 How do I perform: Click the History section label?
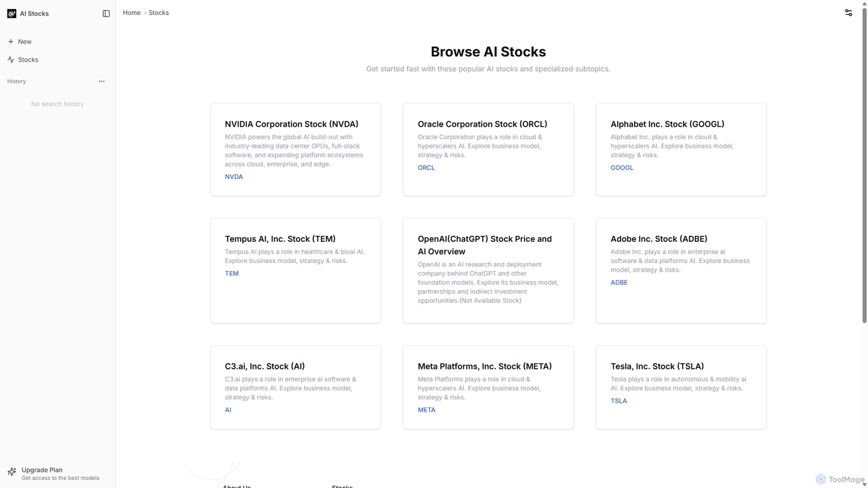click(x=16, y=81)
